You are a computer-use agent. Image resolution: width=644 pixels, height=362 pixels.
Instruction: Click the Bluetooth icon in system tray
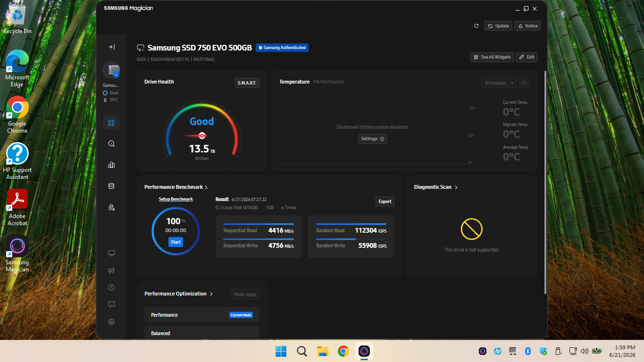(528, 351)
